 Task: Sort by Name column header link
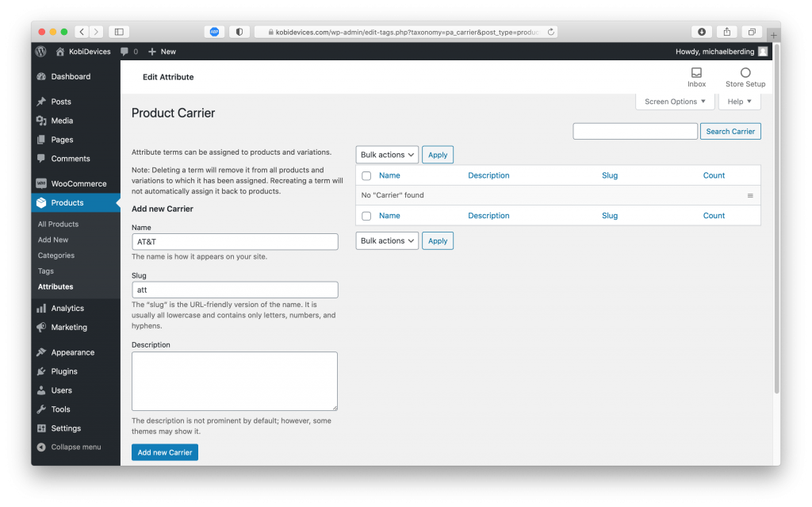389,175
